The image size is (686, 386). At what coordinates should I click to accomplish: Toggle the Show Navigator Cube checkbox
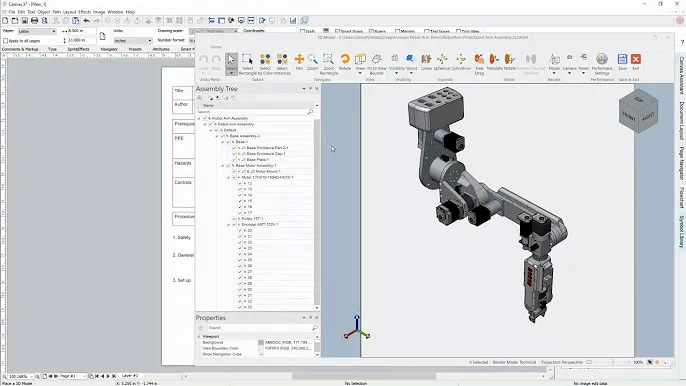(261, 354)
